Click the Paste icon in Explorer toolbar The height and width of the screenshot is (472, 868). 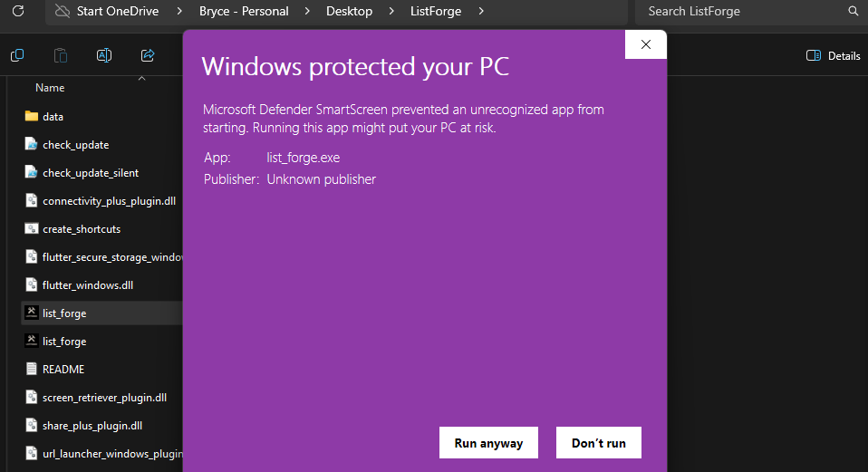[61, 55]
